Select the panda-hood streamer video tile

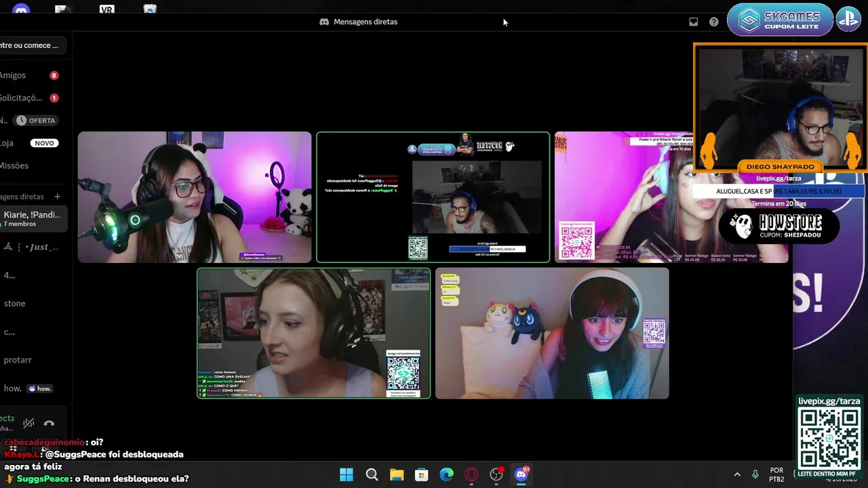(195, 197)
